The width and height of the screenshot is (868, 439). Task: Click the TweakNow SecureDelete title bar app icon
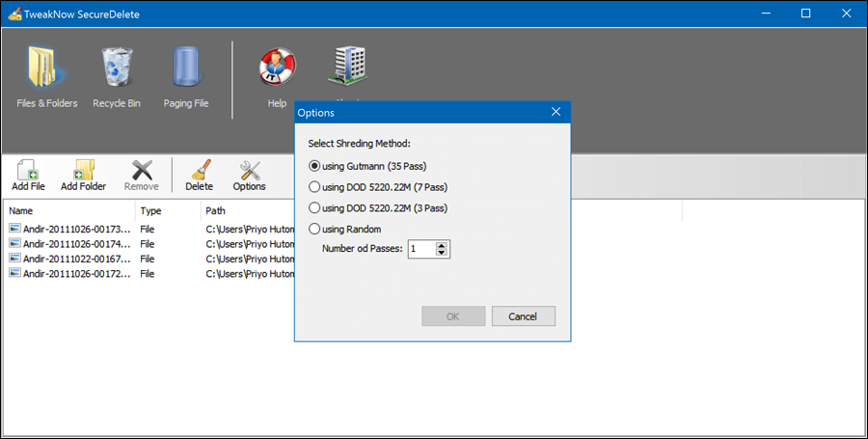point(14,14)
